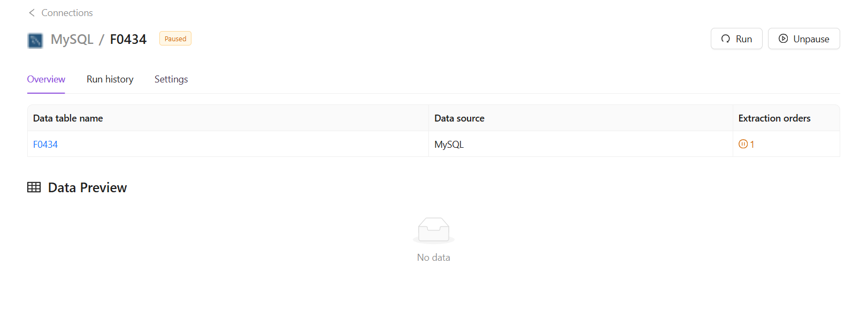Image resolution: width=868 pixels, height=325 pixels.
Task: Click the Data source column header
Action: pyautogui.click(x=459, y=118)
